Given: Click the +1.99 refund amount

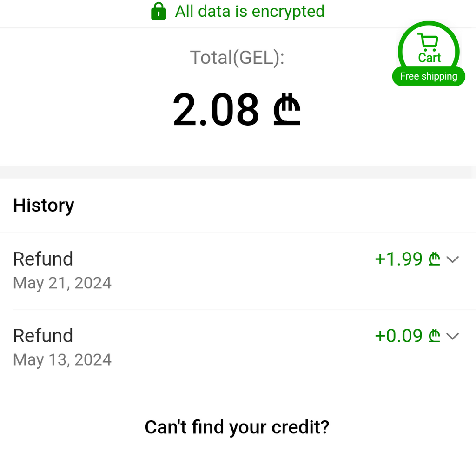Looking at the screenshot, I should (398, 259).
